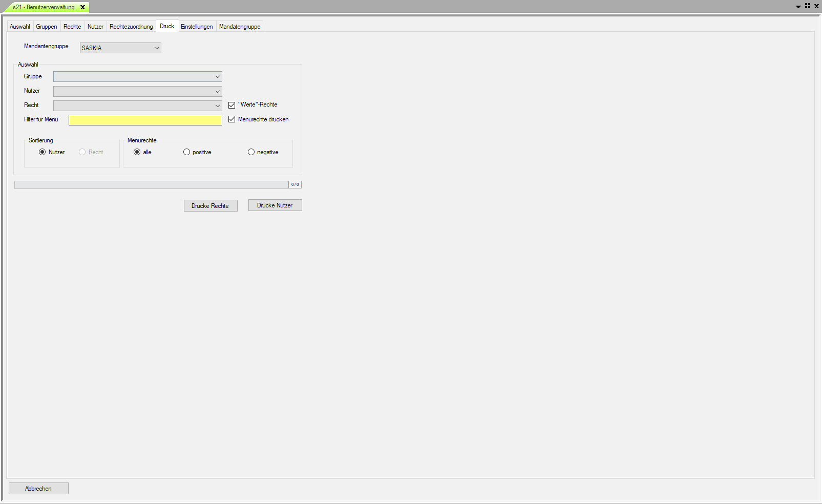Open the Einstellungen tab
This screenshot has width=822, height=504.
click(x=197, y=27)
